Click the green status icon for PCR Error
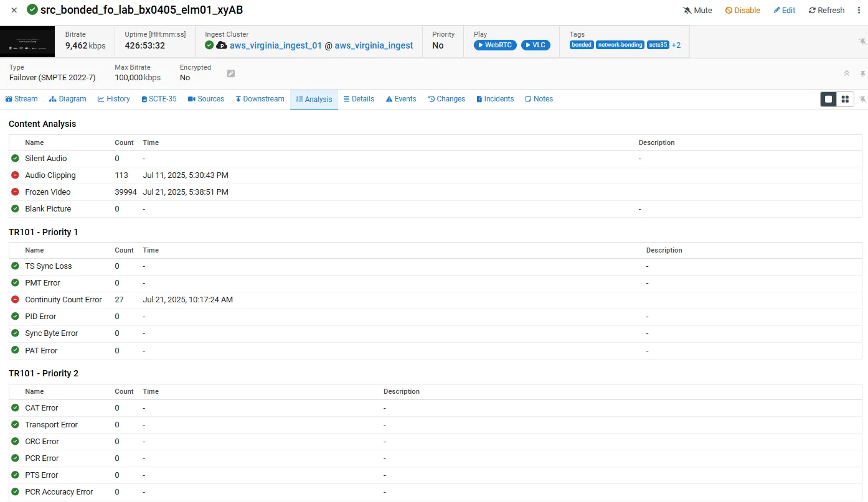The image size is (868, 502). tap(15, 458)
